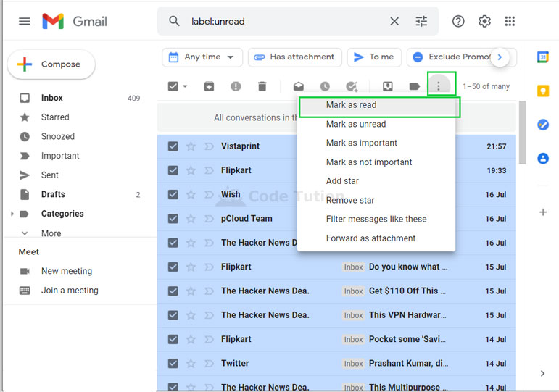Open Google apps grid icon
The height and width of the screenshot is (392, 559).
(510, 22)
